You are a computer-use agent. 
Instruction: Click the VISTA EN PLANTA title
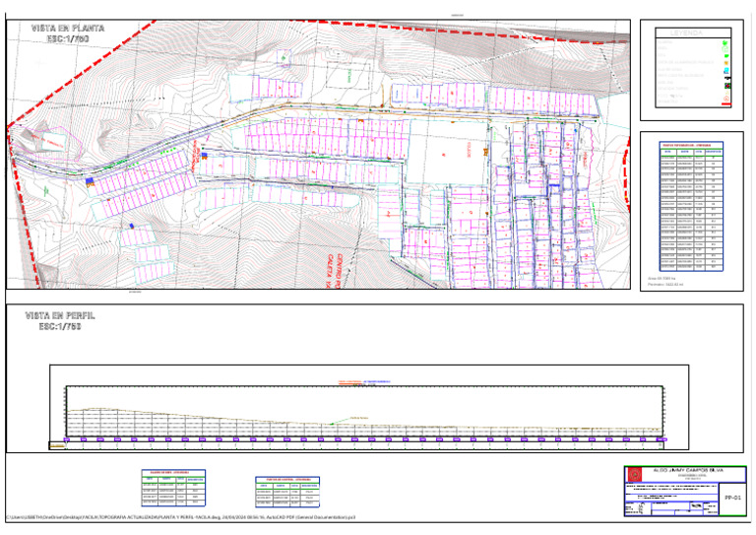(68, 28)
